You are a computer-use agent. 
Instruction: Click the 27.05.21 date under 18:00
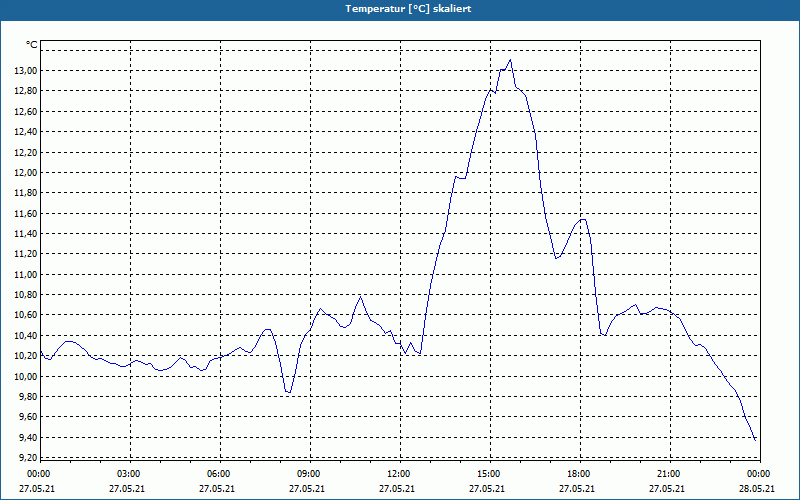[x=577, y=489]
